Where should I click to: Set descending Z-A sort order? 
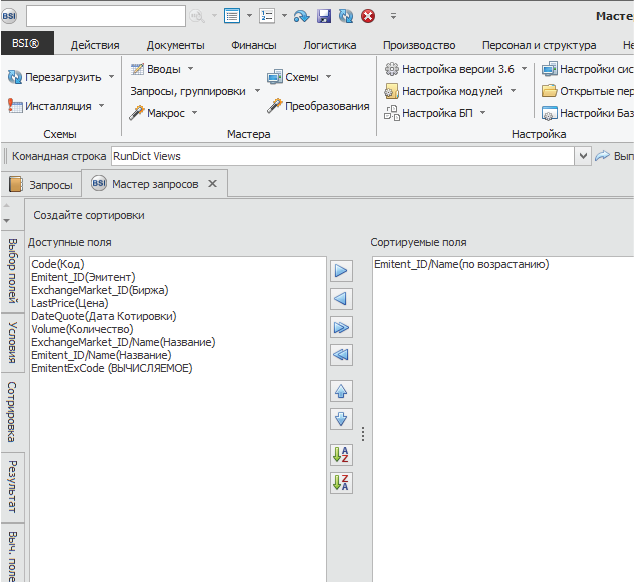(x=342, y=483)
